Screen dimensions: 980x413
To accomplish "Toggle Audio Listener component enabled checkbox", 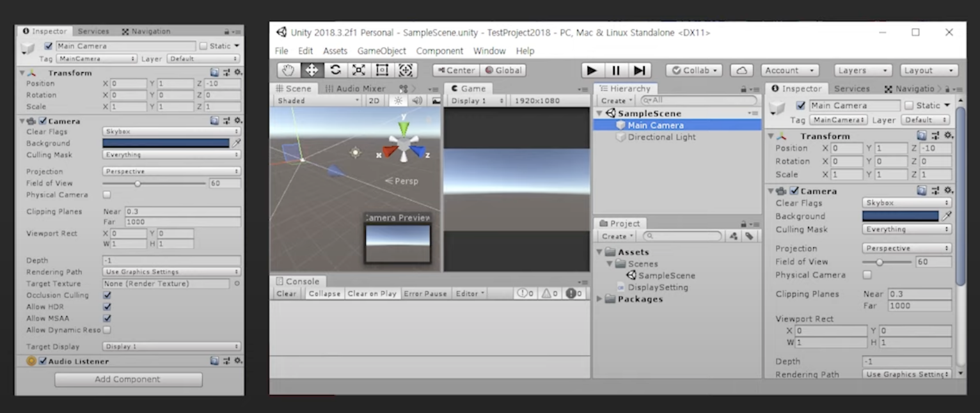I will tap(43, 361).
